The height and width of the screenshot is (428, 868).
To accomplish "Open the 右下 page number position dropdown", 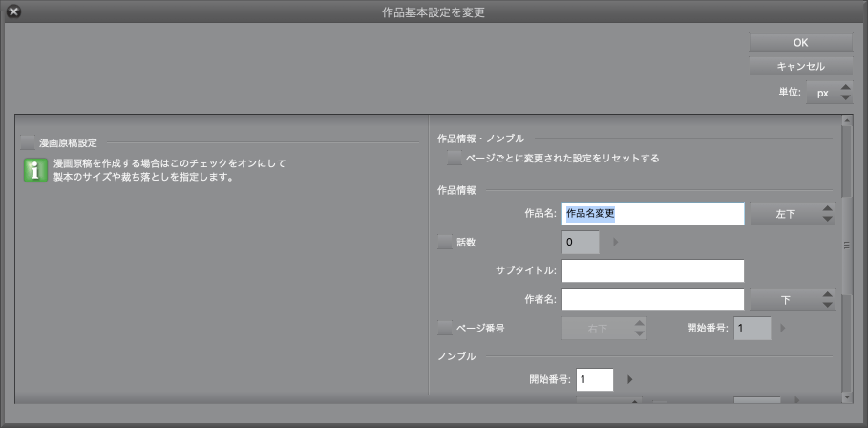I will tap(603, 329).
